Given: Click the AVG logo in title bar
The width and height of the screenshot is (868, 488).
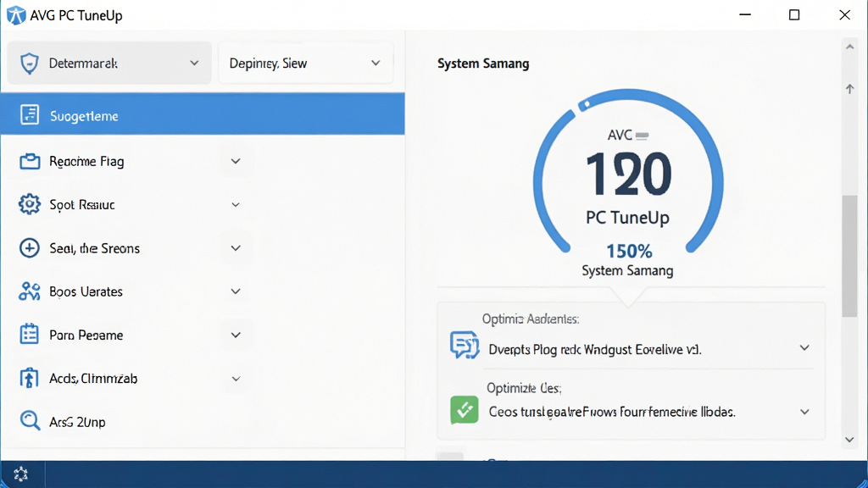Looking at the screenshot, I should click(x=15, y=15).
